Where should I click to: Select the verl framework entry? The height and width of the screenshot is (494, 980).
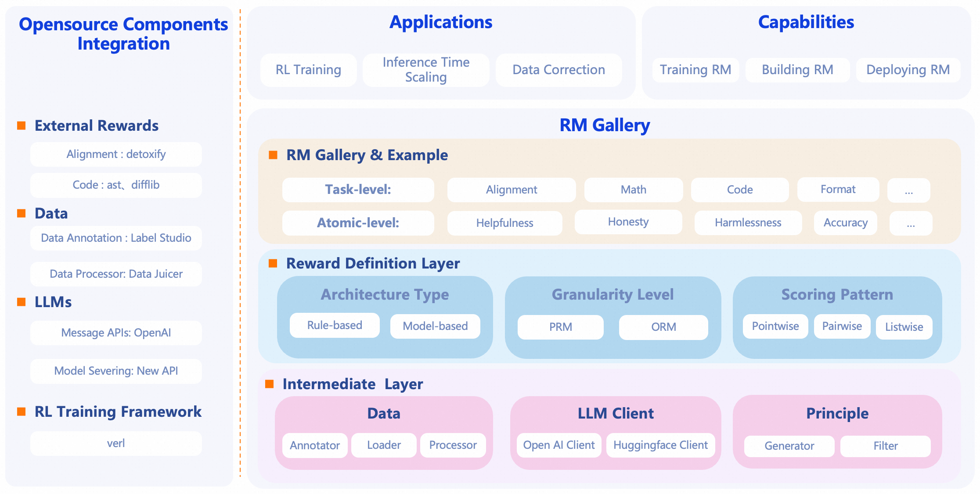coord(115,443)
